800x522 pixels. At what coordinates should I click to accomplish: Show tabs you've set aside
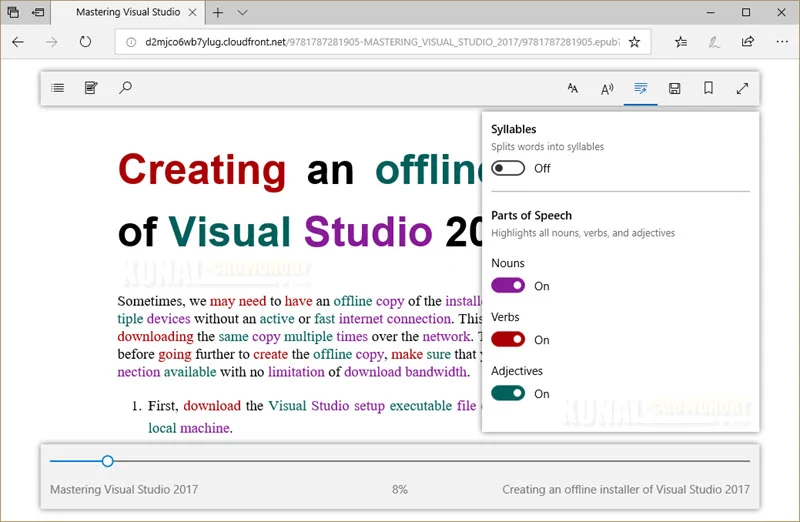[13, 12]
